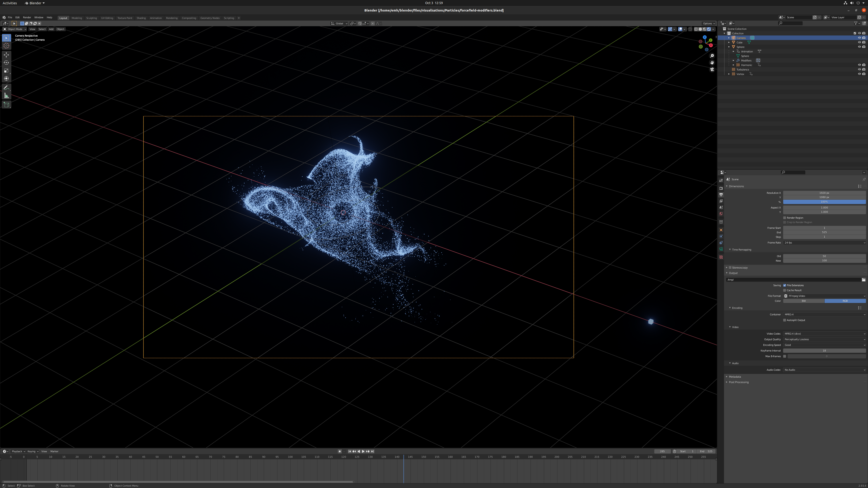The image size is (868, 488).
Task: Expand the Post Processing panel
Action: (x=739, y=382)
